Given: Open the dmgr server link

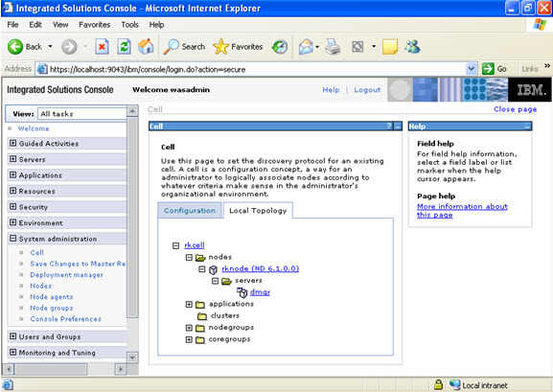Looking at the screenshot, I should [x=260, y=292].
